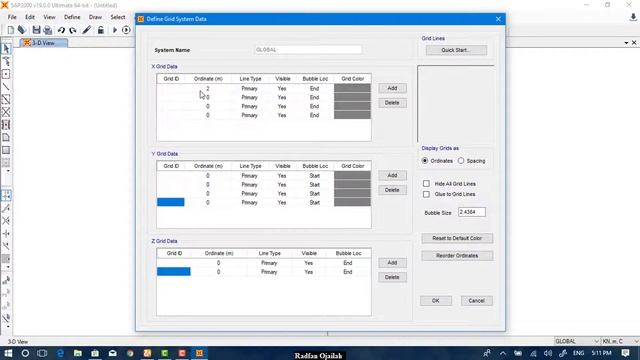Open the Define menu

pyautogui.click(x=72, y=17)
